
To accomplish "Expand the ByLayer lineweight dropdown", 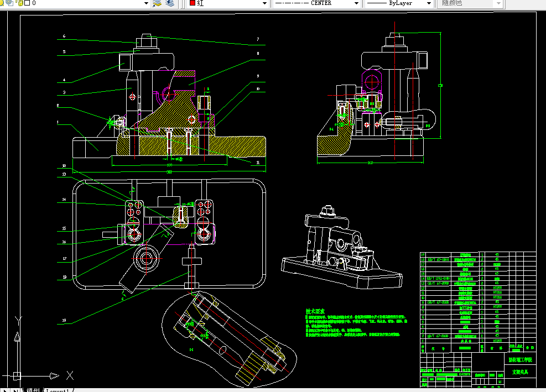I will 429,3.
